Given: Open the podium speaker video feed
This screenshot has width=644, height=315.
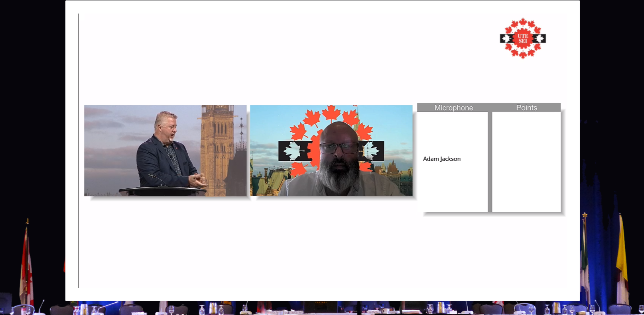Looking at the screenshot, I should (x=165, y=151).
